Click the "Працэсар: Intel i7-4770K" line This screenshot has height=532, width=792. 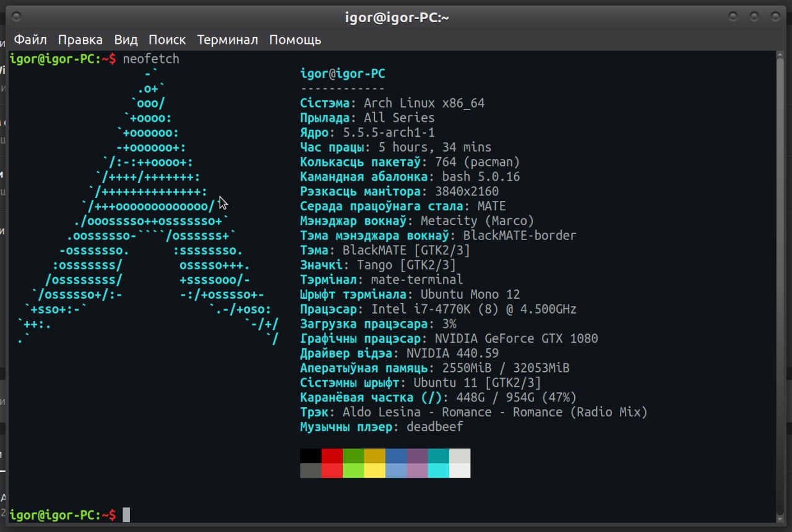pyautogui.click(x=439, y=309)
